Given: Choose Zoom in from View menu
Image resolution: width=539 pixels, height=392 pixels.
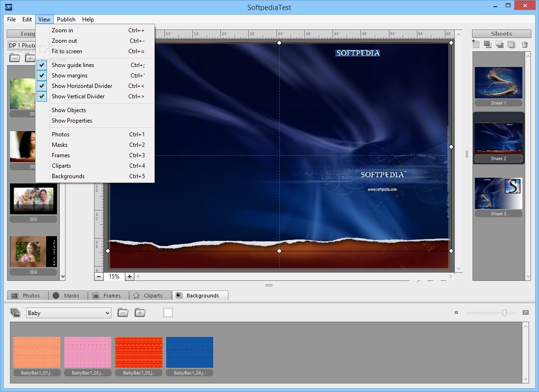Looking at the screenshot, I should 95,30.
